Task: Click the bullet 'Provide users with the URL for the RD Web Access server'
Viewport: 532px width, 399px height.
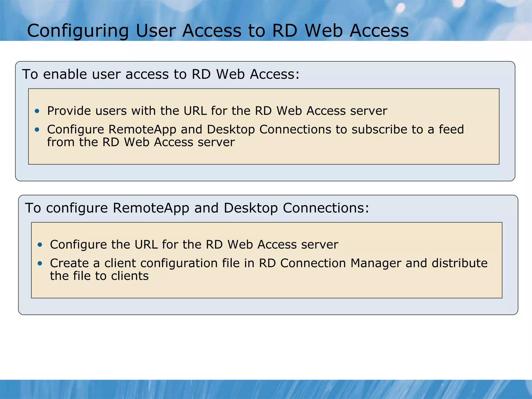Action: point(217,111)
